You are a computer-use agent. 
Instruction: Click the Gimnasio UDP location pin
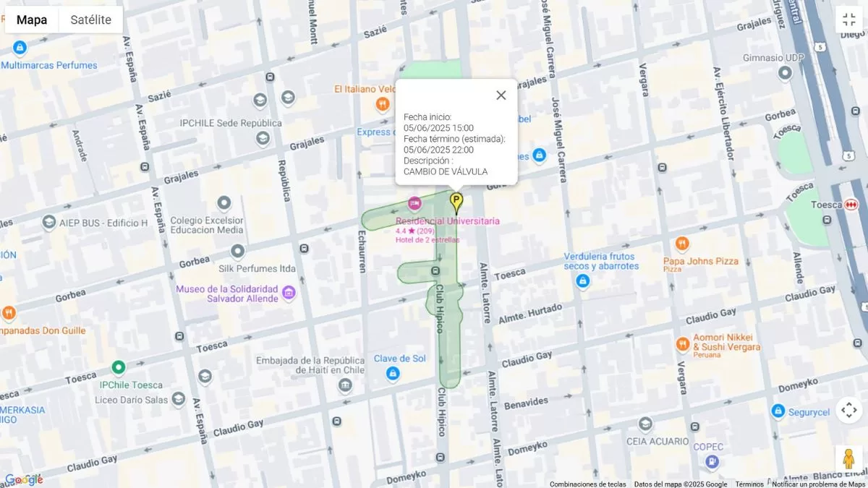click(x=785, y=73)
